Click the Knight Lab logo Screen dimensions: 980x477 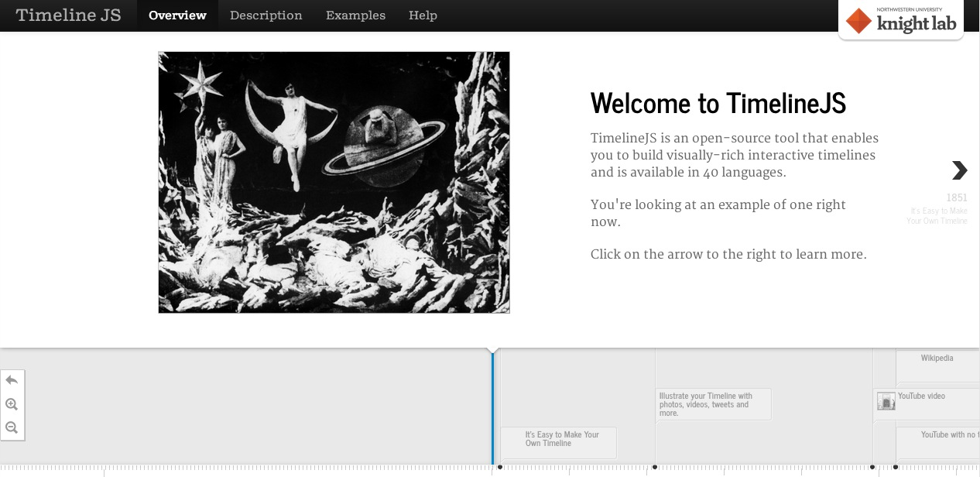pos(901,20)
